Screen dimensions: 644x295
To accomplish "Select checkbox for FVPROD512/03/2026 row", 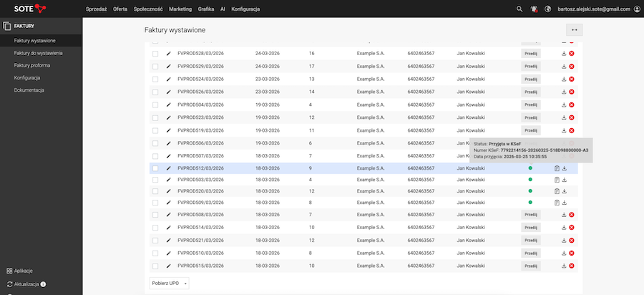I will pos(155,168).
